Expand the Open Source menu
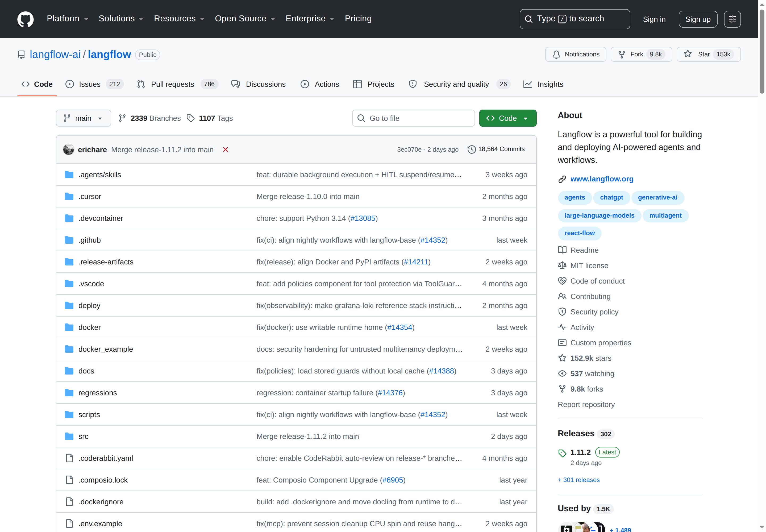The width and height of the screenshot is (766, 532). coord(245,19)
